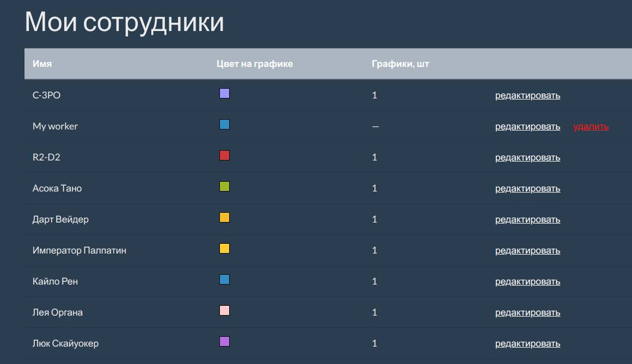
Task: Click the Имя column header
Action: tap(42, 64)
